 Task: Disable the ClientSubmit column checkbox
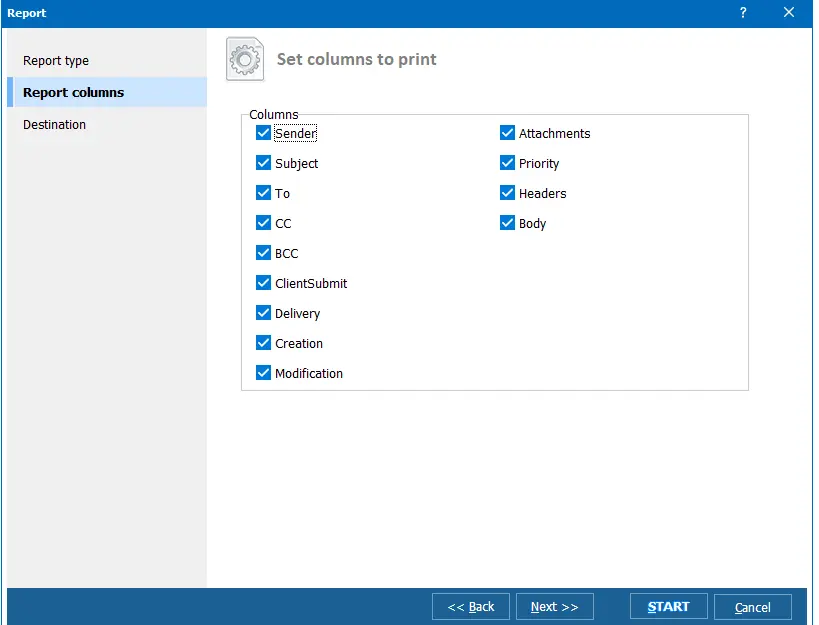[x=264, y=283]
